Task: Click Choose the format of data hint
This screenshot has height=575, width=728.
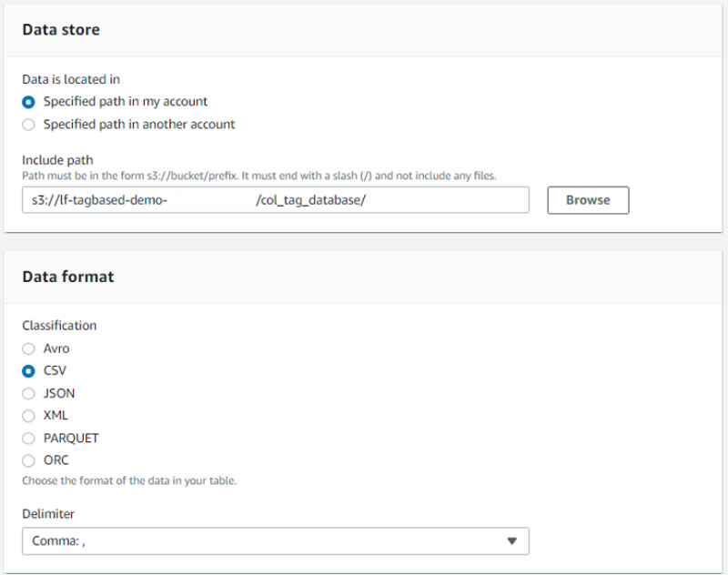Action: coord(129,480)
